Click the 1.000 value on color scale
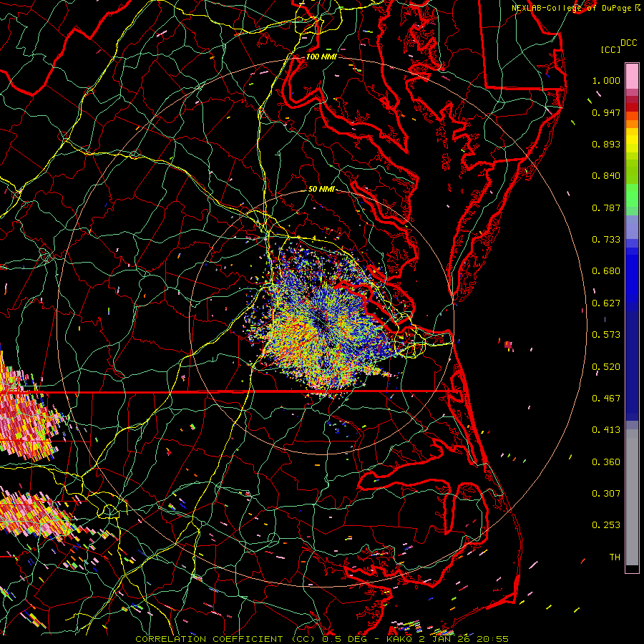 click(x=606, y=80)
